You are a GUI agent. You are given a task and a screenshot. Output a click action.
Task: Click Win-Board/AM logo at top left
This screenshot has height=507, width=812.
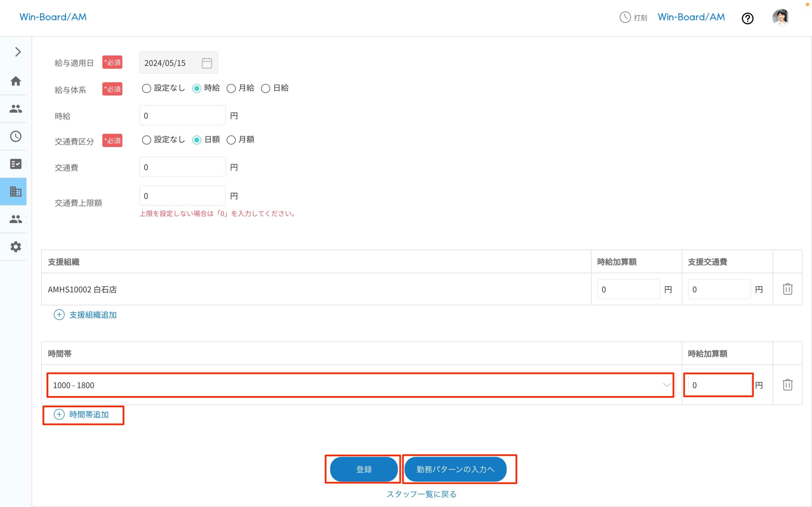point(53,17)
